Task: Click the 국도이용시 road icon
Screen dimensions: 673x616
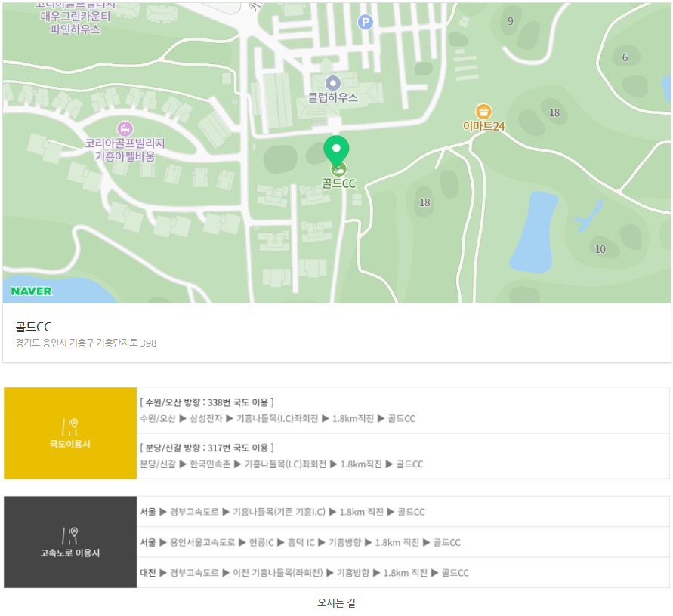Action: pyautogui.click(x=70, y=427)
